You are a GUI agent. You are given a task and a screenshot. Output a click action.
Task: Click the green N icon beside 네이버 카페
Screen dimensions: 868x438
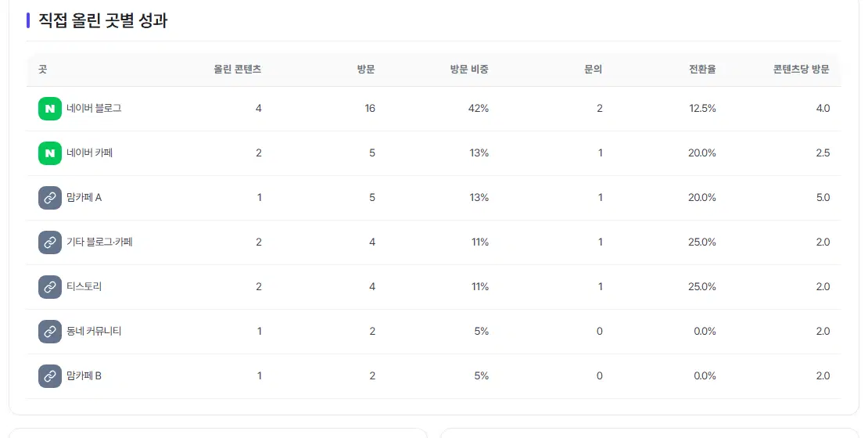click(x=50, y=153)
